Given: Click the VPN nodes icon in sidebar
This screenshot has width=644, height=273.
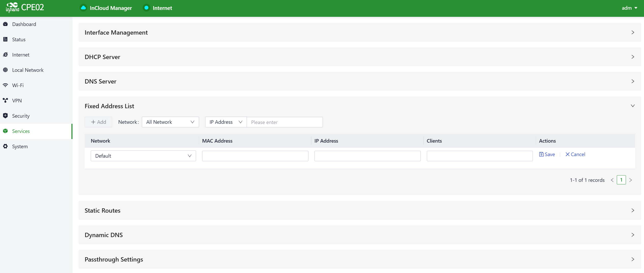Looking at the screenshot, I should coord(5,101).
